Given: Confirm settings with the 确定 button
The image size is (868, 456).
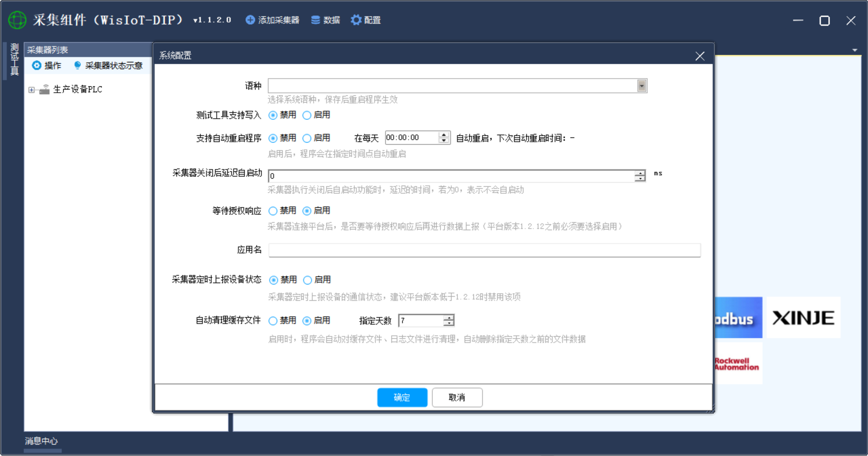Looking at the screenshot, I should (402, 397).
